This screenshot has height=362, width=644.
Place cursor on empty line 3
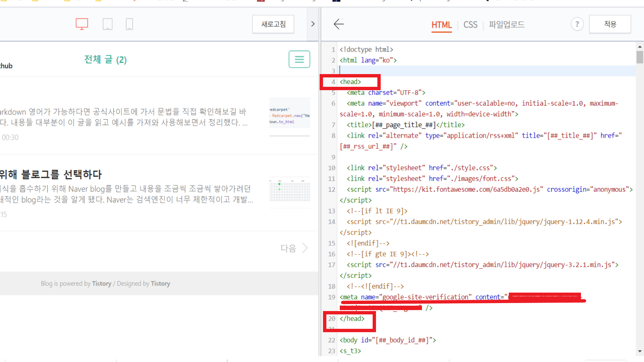470,71
